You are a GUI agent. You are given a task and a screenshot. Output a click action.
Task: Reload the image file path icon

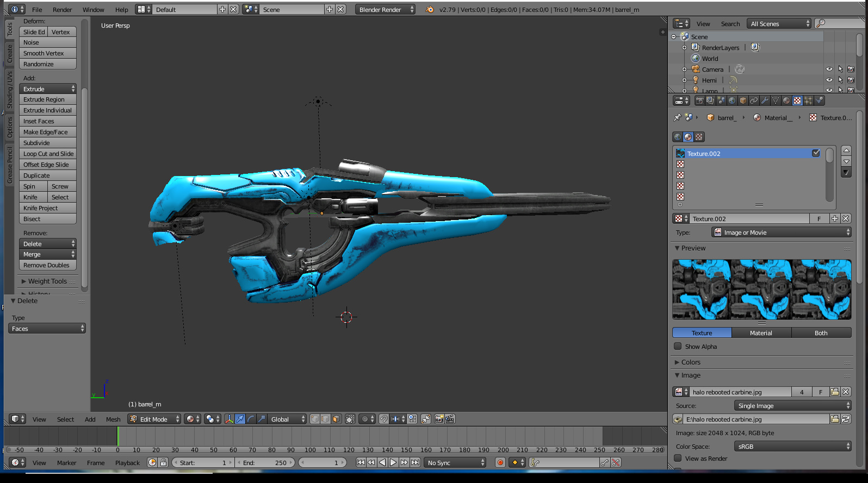846,419
